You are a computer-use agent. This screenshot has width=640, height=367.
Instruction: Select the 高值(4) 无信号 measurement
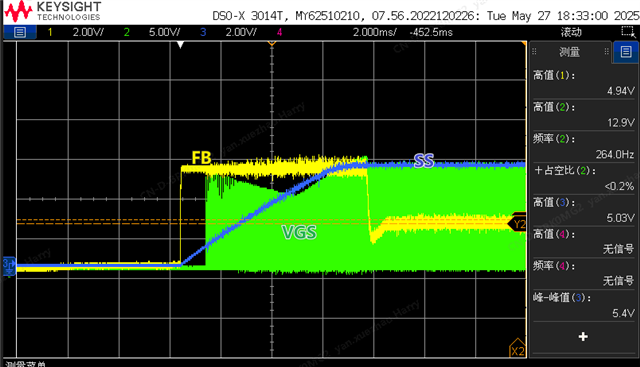point(584,242)
